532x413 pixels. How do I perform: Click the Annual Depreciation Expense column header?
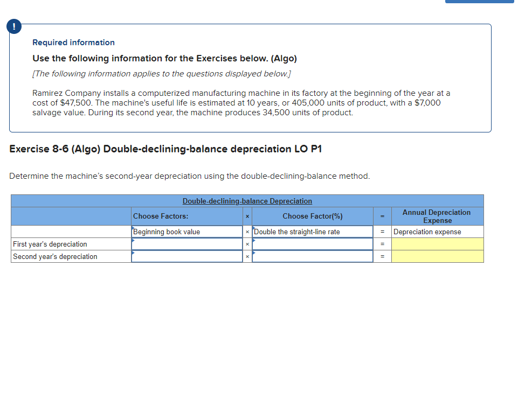[x=437, y=216]
